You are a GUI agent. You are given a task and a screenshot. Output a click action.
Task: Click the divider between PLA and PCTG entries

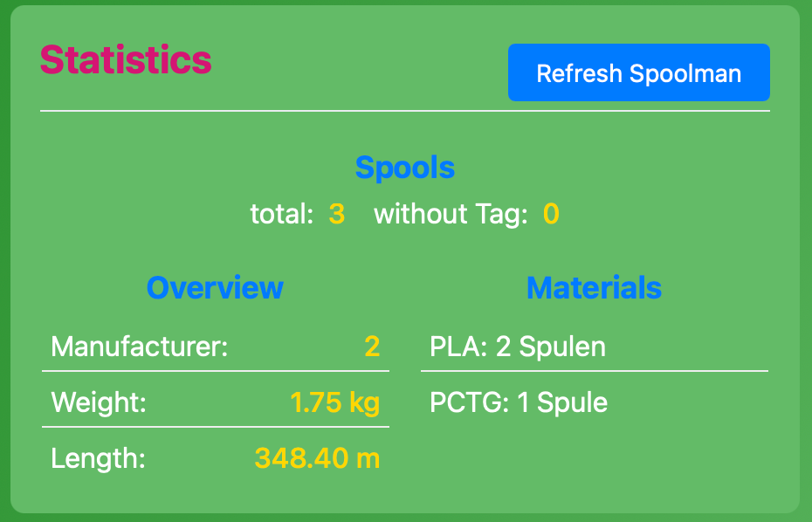(x=594, y=371)
